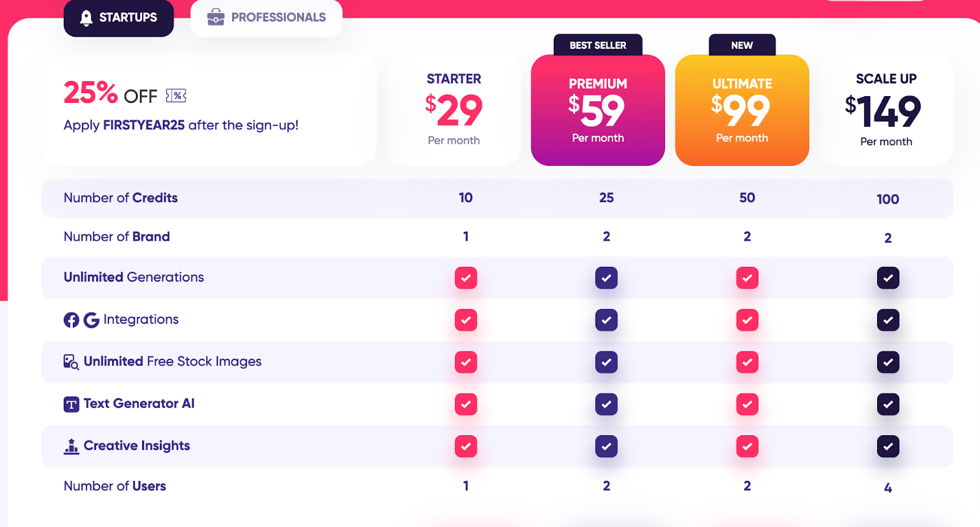Click the Creative Insights podium icon
This screenshot has height=527, width=980.
[71, 447]
